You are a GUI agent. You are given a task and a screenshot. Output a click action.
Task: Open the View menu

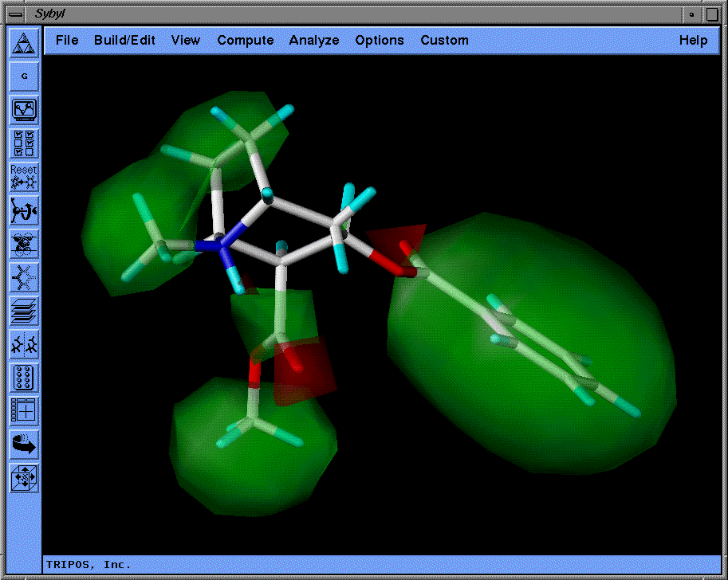[x=186, y=41]
